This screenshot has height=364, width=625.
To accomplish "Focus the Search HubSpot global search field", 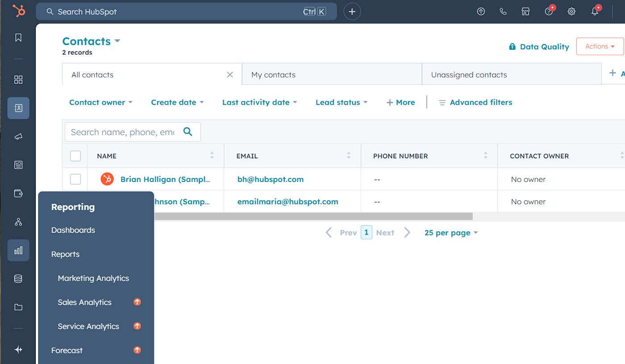I will click(186, 12).
